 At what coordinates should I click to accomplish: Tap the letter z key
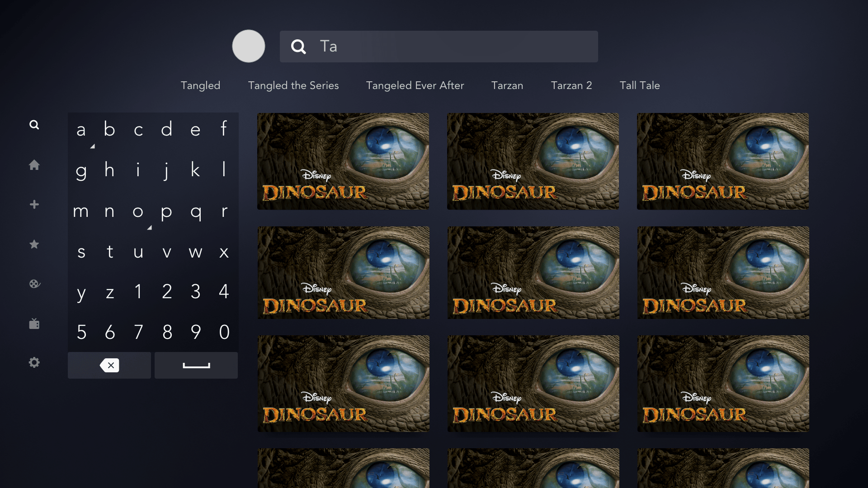[109, 292]
